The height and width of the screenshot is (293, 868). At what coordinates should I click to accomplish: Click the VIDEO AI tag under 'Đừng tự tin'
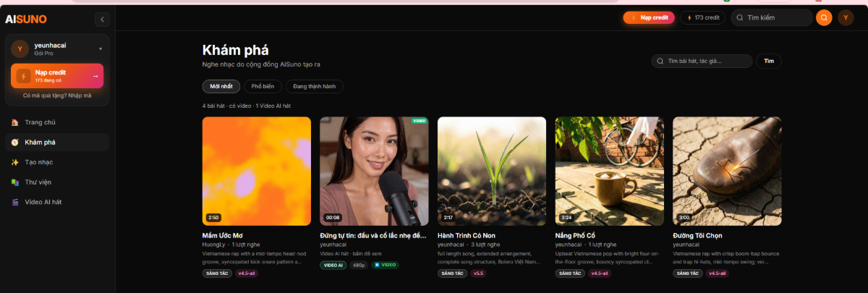[333, 266]
